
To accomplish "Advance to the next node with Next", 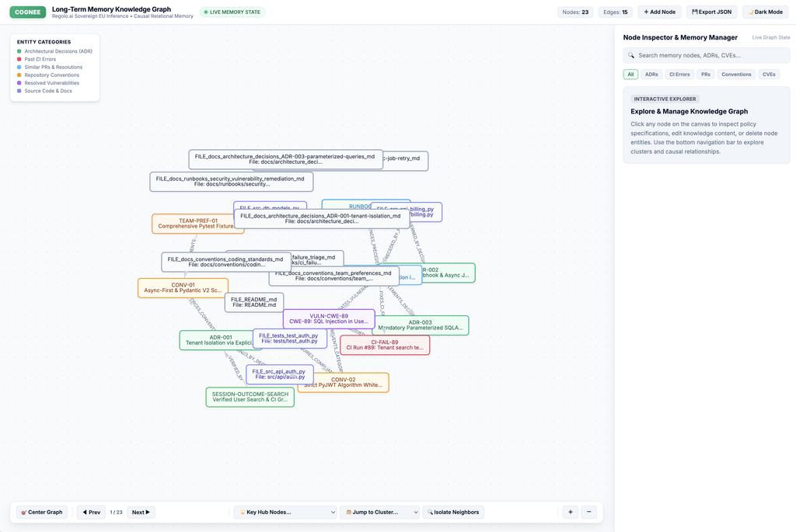I will 141,513.
